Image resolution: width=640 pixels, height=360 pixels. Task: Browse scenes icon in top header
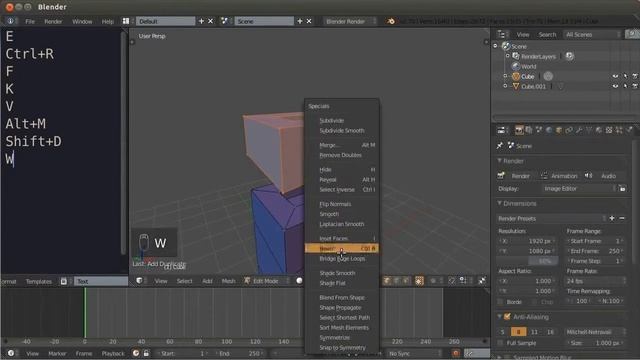(224, 21)
